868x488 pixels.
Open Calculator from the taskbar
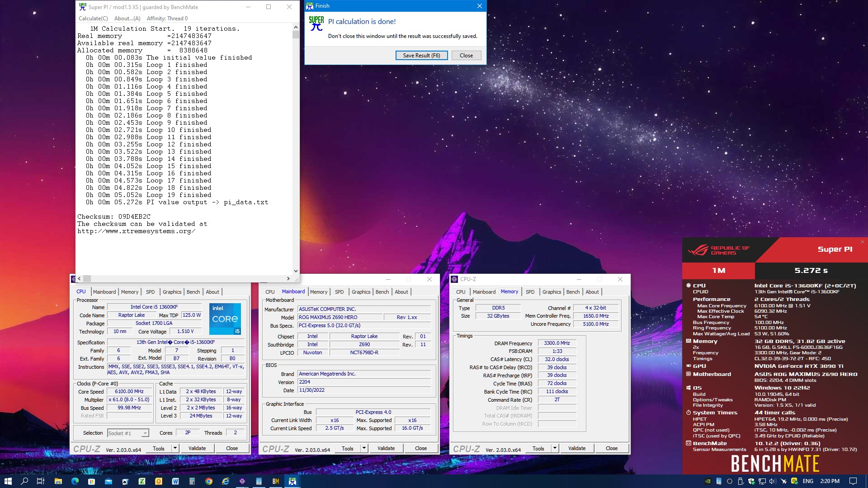point(192,481)
